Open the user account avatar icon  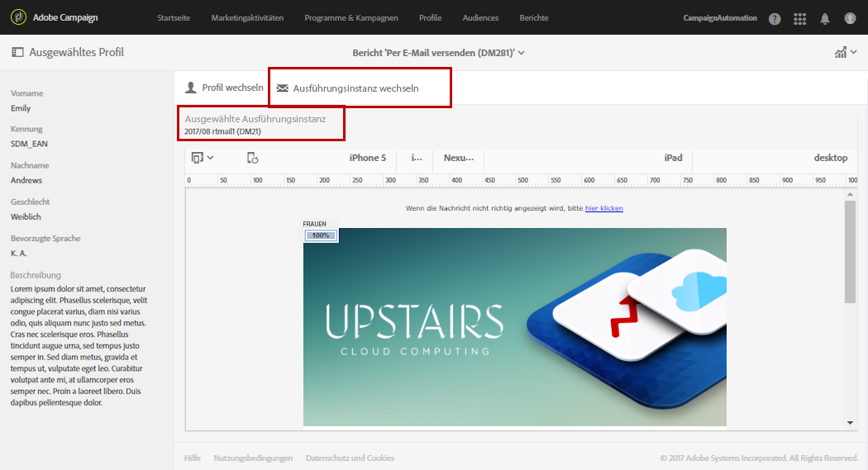tap(850, 18)
